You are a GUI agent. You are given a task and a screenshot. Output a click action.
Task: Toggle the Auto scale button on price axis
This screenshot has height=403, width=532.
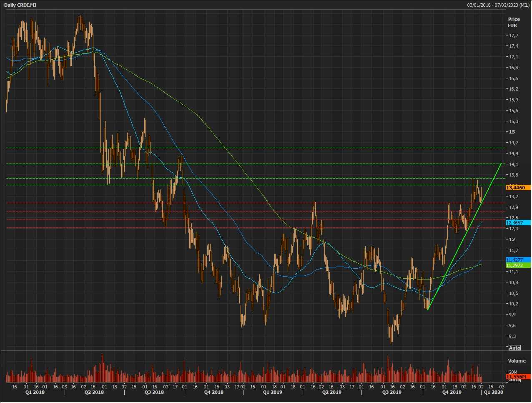514,348
